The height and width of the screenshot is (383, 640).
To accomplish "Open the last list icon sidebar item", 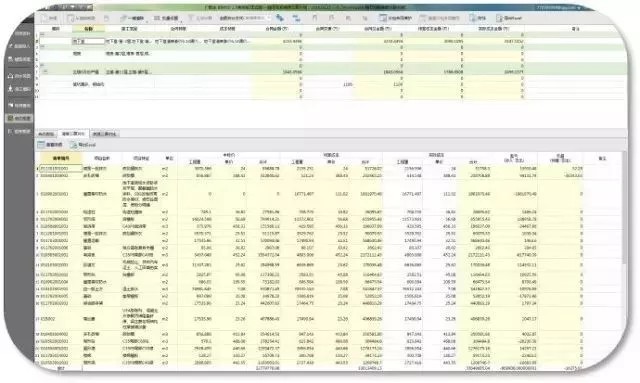I will (x=20, y=131).
